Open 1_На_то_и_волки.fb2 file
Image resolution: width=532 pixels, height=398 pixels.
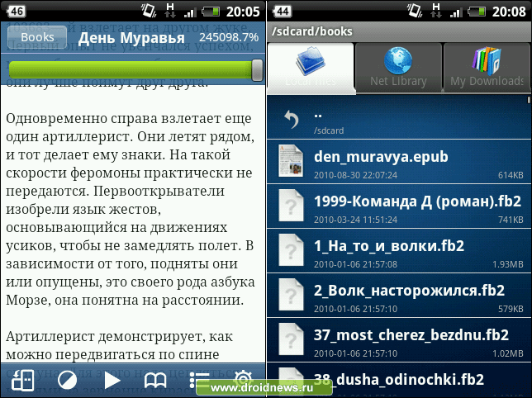tap(399, 251)
